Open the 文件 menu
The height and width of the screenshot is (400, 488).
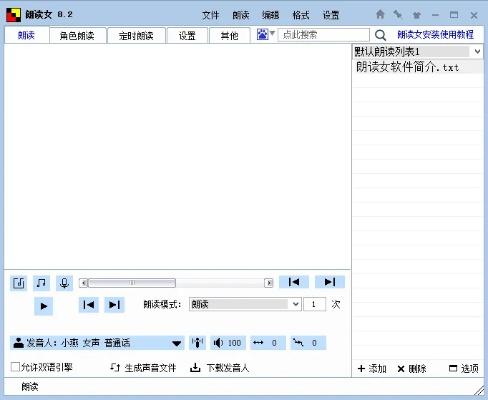point(211,15)
